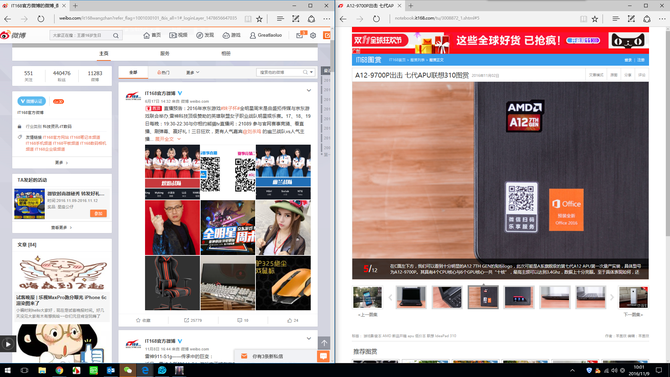Expand the first post's options chevron
The height and width of the screenshot is (377, 670).
pyautogui.click(x=309, y=91)
